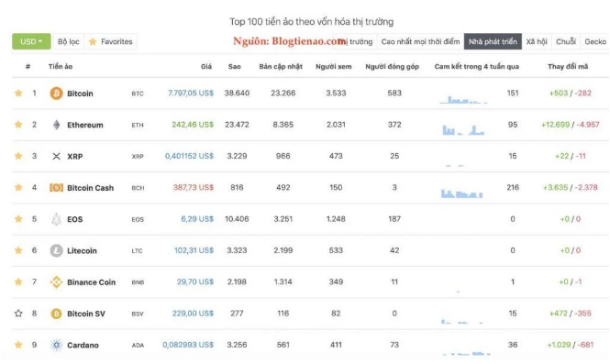Click the Bitcoin Cash logo icon
This screenshot has width=610, height=364.
pos(56,188)
